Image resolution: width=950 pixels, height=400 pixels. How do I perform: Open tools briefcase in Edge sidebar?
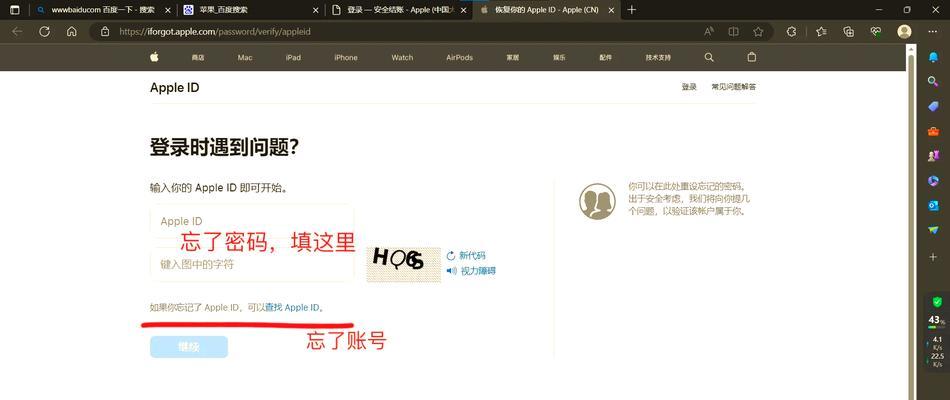(933, 131)
